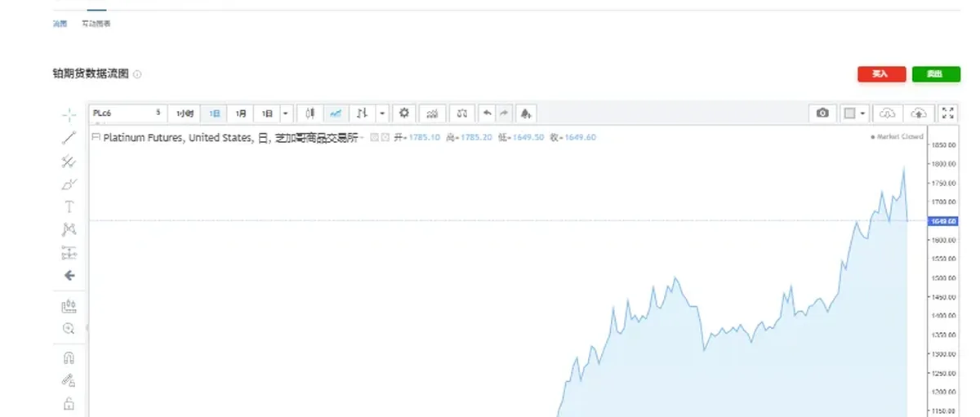This screenshot has width=980, height=417.
Task: Select the pitchfork drawing tool
Action: [x=69, y=161]
